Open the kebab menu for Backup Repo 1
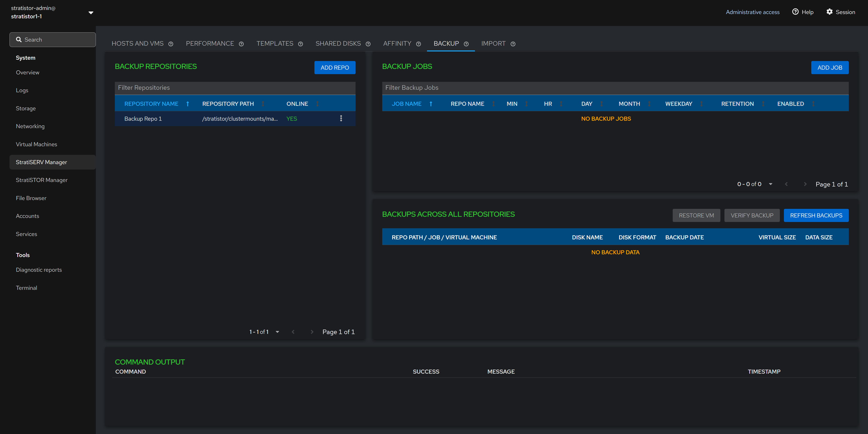The width and height of the screenshot is (868, 434). 341,118
